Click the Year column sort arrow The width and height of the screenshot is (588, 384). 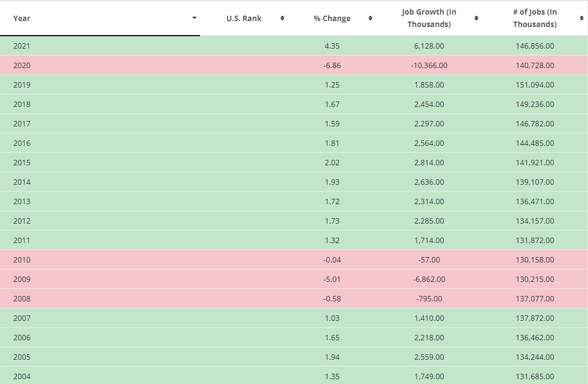tap(194, 18)
